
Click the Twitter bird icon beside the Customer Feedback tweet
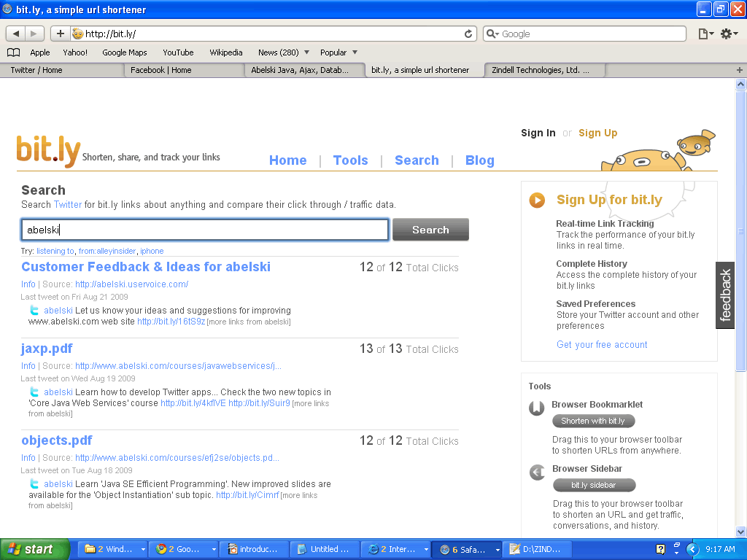click(x=34, y=311)
